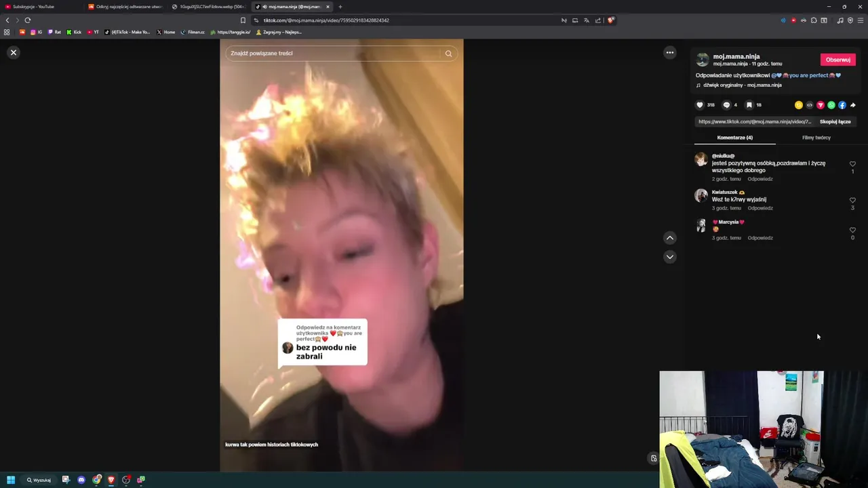Click 'Skopiuj łącze' copy link button
This screenshot has height=488, width=868.
tap(835, 122)
